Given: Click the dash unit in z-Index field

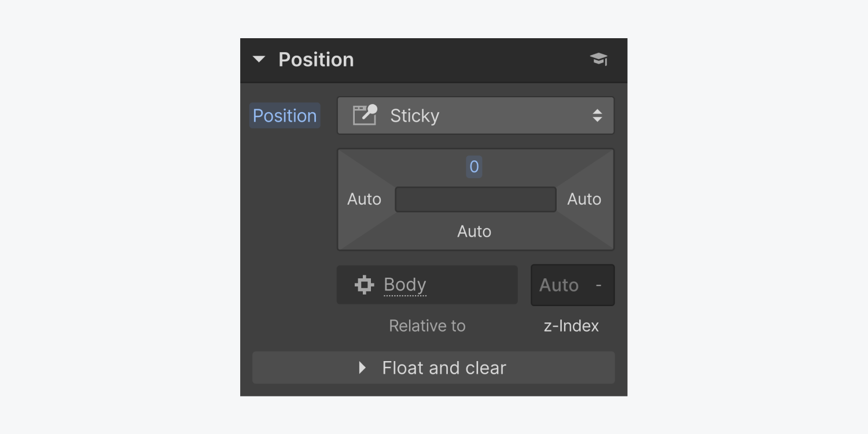Looking at the screenshot, I should pos(598,285).
